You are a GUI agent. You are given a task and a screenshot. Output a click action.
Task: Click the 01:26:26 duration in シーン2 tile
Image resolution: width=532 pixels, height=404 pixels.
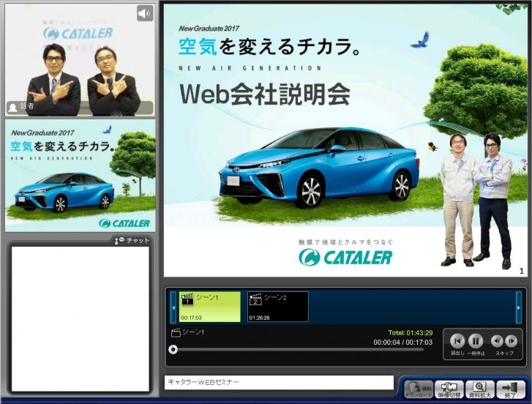coord(259,318)
